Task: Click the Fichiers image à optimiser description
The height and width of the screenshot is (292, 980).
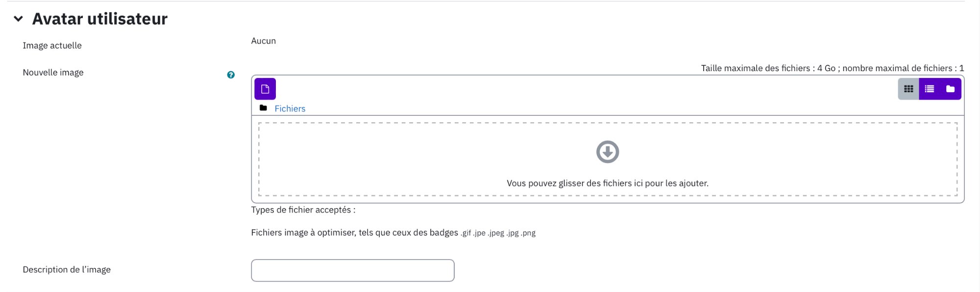Action: tap(355, 233)
